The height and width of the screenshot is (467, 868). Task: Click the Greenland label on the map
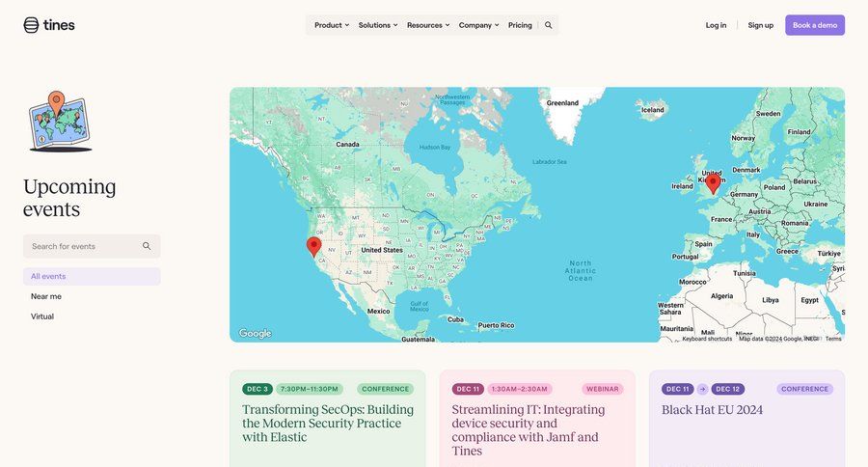(562, 103)
